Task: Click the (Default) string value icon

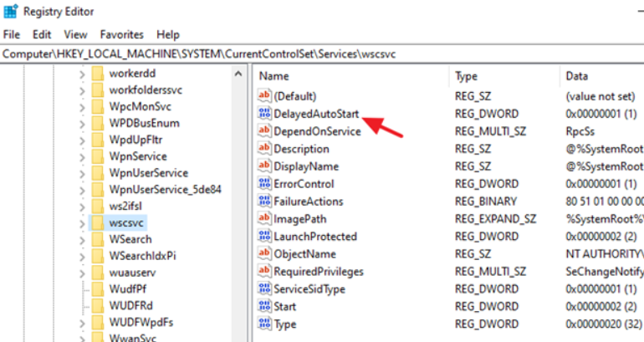Action: [x=265, y=96]
